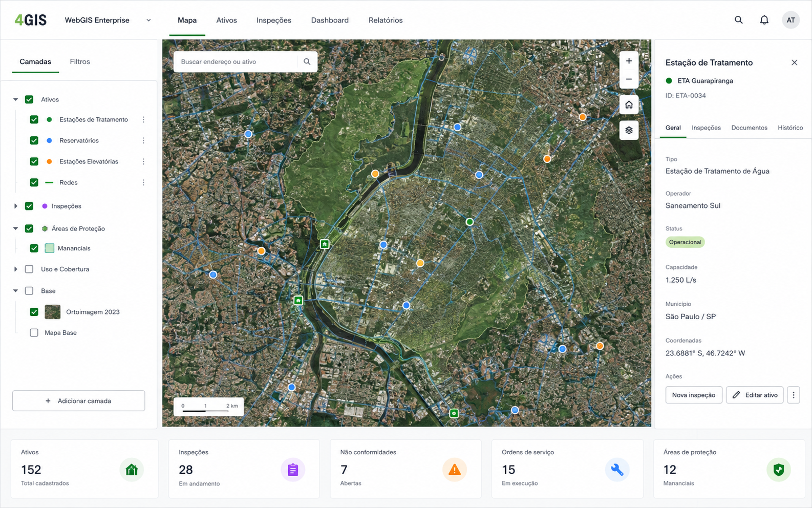Zoom in on the map
The height and width of the screenshot is (508, 812).
pos(629,61)
